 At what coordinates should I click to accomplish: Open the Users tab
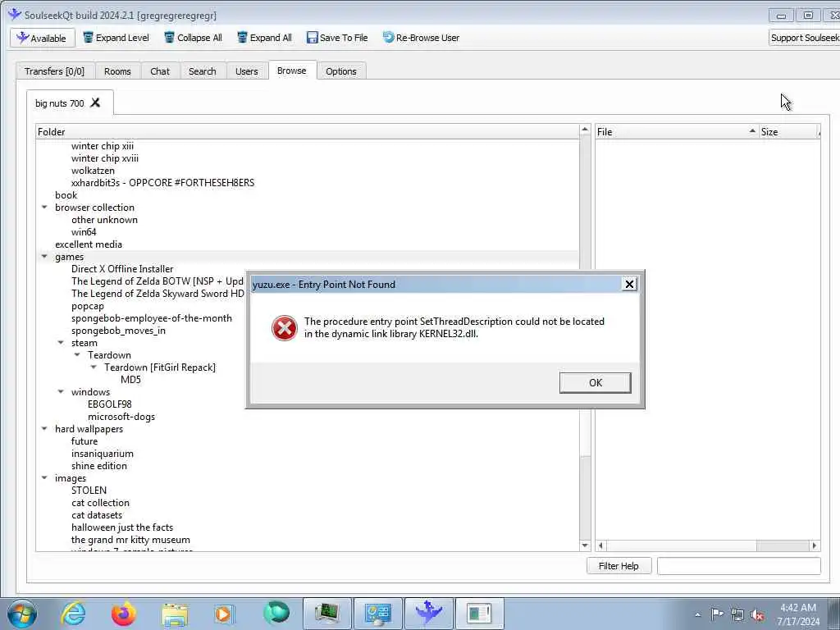tap(246, 71)
